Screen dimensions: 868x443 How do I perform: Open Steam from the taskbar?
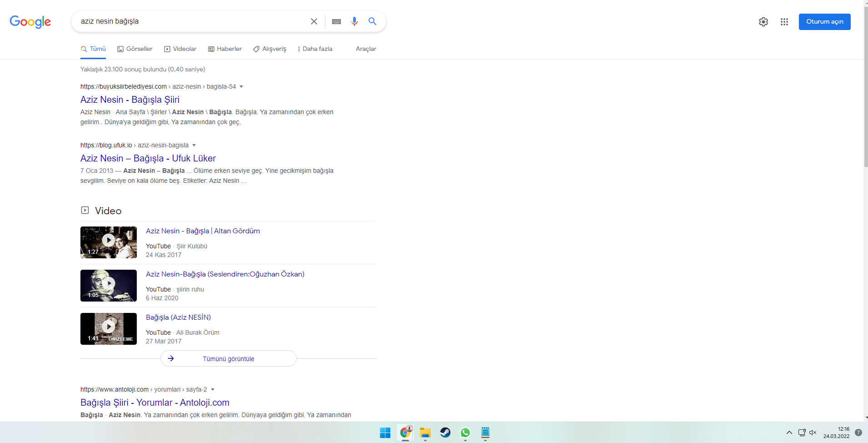[445, 433]
